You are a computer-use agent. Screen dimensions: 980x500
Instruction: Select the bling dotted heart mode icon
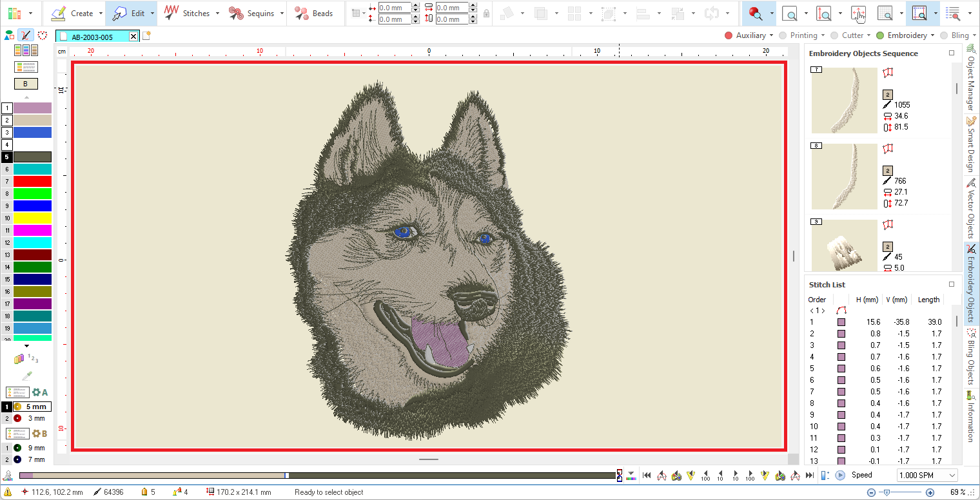click(x=43, y=35)
